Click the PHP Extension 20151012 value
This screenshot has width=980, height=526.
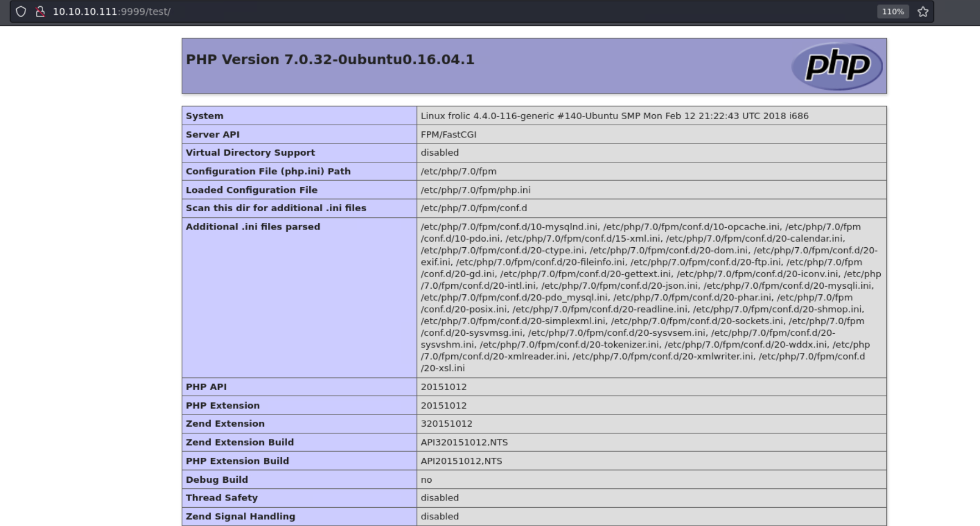(443, 405)
